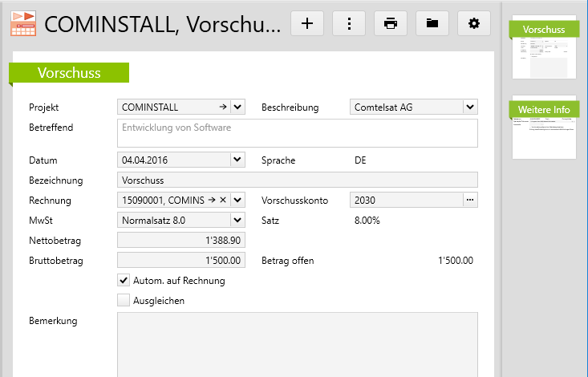The height and width of the screenshot is (377, 588).
Task: Open the folder icon in header
Action: point(432,23)
